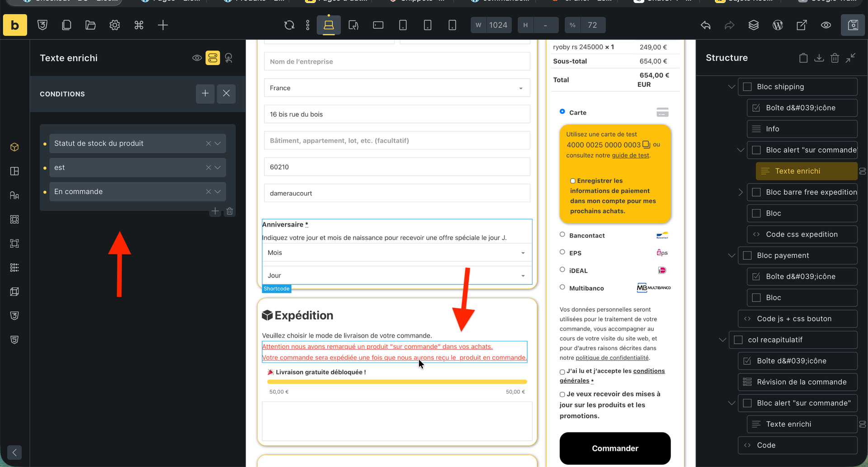Select the iDEAL payment option
This screenshot has height=467, width=868.
coord(562,270)
